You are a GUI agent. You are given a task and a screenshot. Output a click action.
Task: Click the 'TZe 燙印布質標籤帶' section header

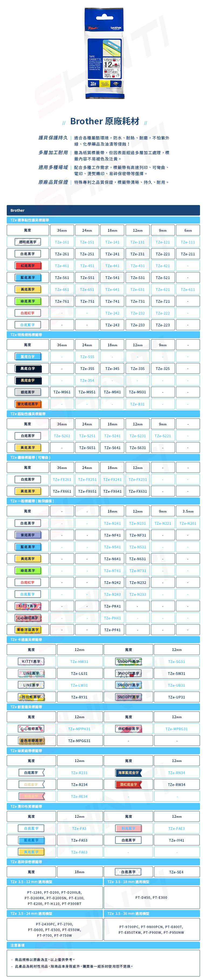[x=103, y=806]
